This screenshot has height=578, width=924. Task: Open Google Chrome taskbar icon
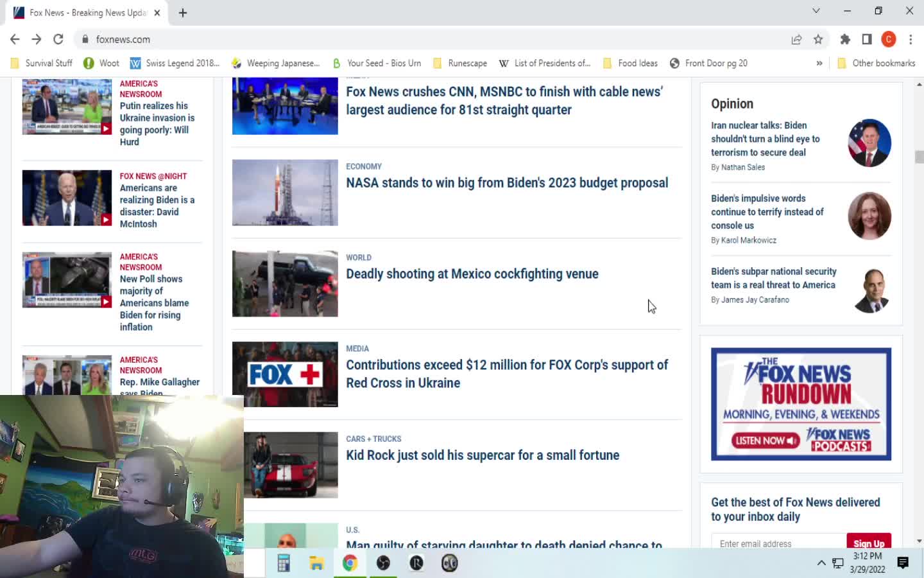350,563
